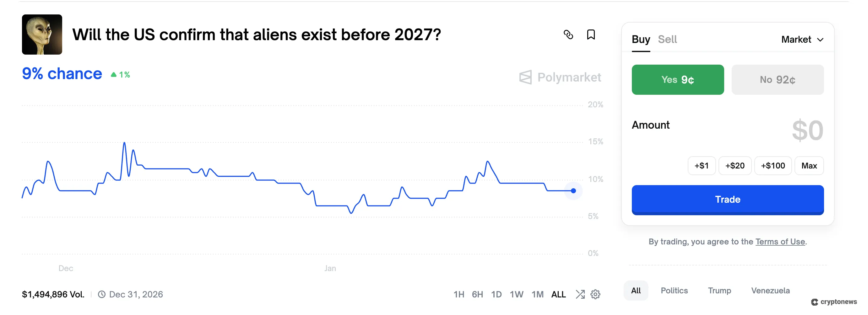Viewport: 868px width, 315px height.
Task: Switch chart range to 1W
Action: pos(516,295)
